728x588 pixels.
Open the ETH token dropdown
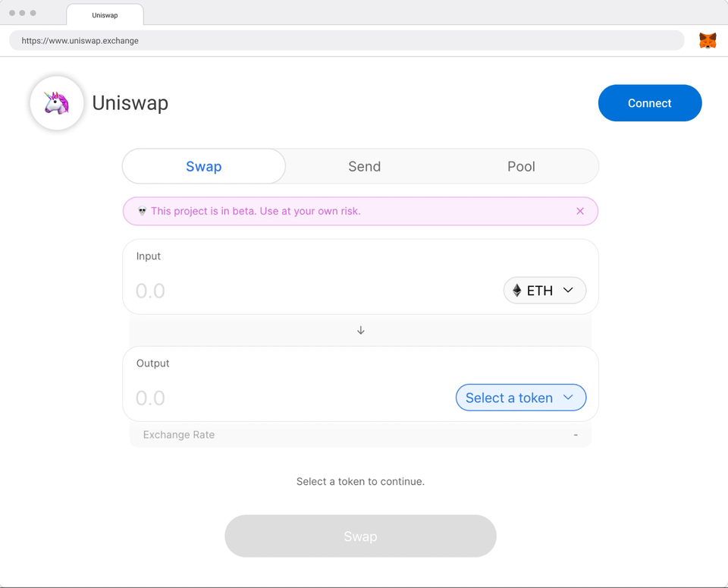point(544,291)
